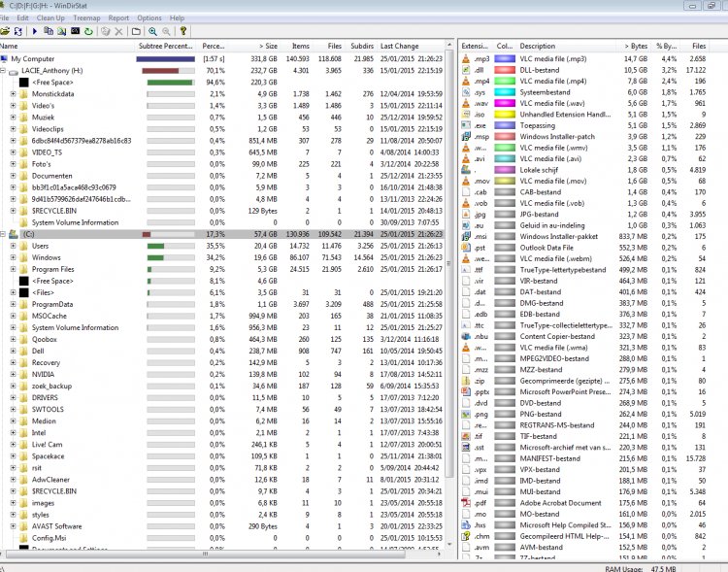Expand the <Files> entry under C:

click(13, 292)
